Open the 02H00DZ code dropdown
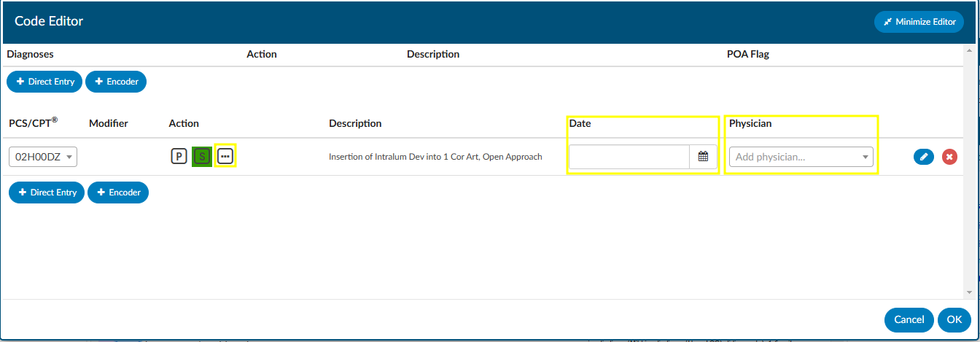The image size is (980, 342). click(43, 156)
